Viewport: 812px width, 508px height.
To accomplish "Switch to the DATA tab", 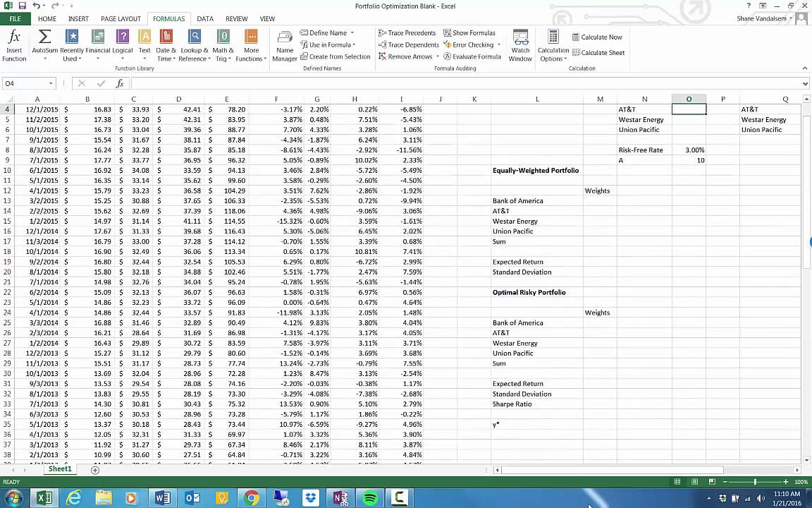I will (x=205, y=18).
